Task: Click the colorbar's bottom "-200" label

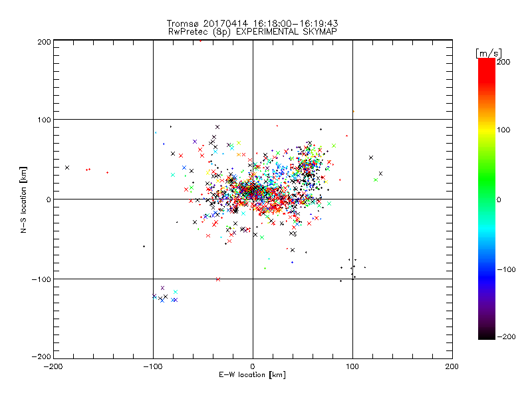Action: [506, 336]
